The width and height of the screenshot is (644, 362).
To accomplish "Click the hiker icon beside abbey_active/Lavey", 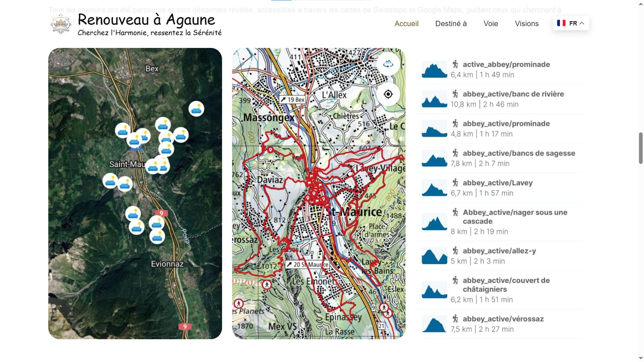I will [455, 183].
